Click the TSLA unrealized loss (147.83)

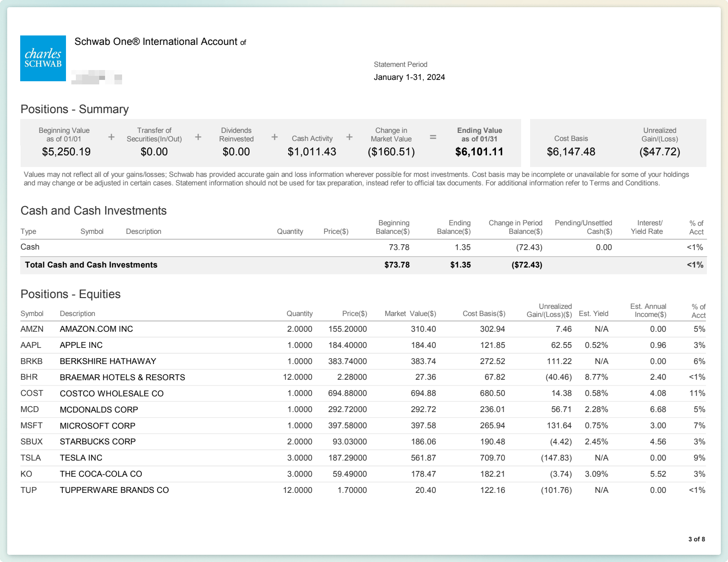point(556,458)
